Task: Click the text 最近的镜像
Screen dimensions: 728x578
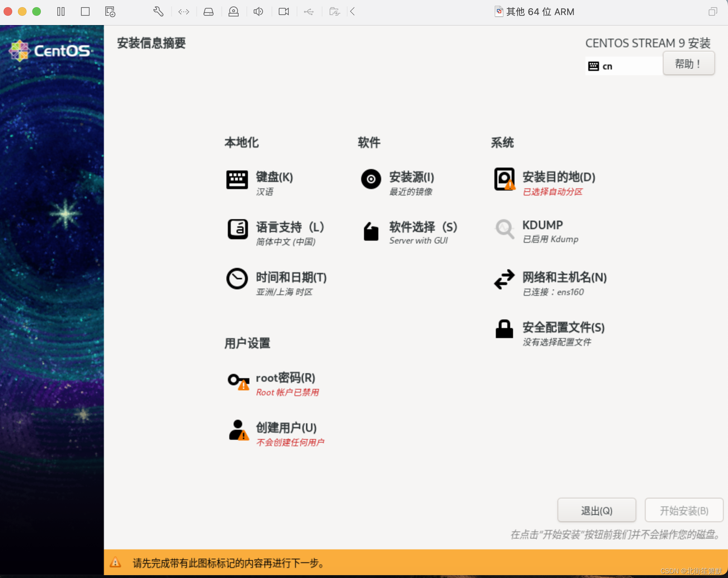Action: [411, 192]
